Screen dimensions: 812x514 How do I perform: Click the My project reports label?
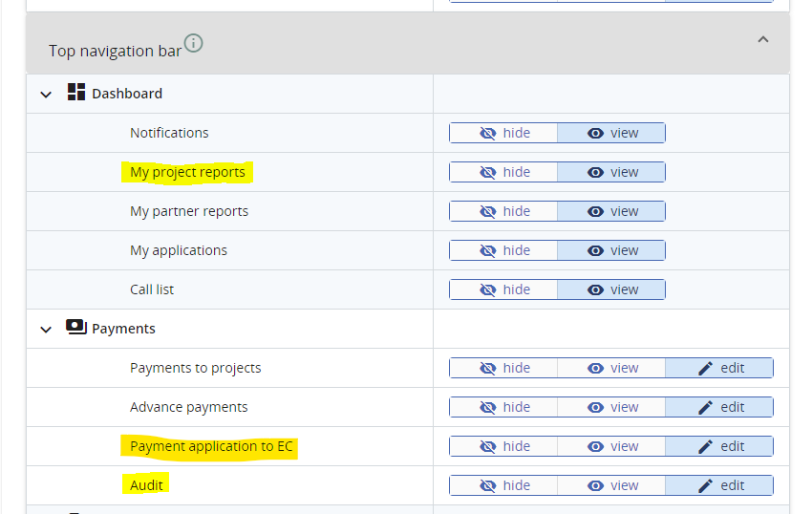pos(187,172)
